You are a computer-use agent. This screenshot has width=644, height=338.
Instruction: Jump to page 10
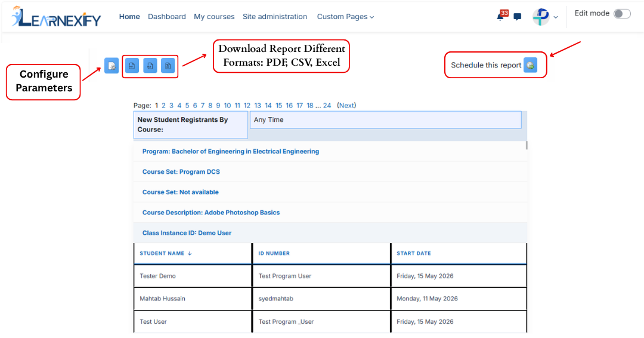[227, 106]
